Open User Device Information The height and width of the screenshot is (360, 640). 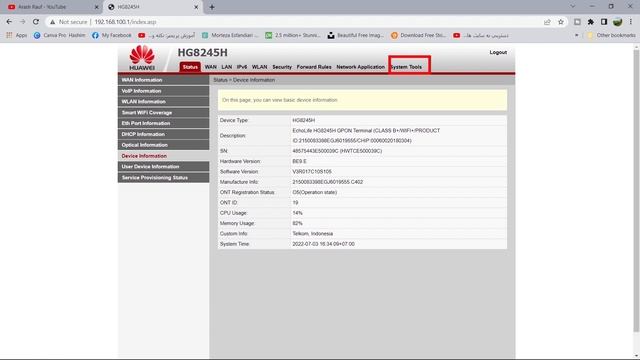point(164,167)
